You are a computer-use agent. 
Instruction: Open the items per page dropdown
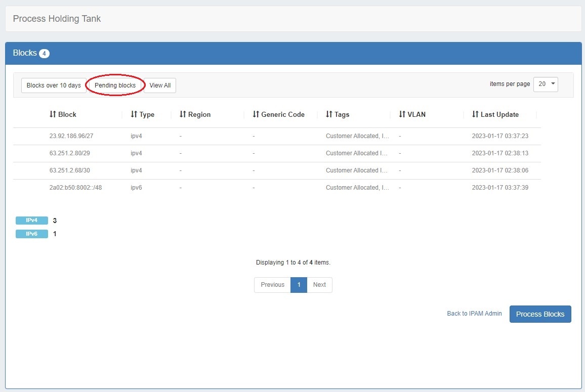click(x=546, y=84)
